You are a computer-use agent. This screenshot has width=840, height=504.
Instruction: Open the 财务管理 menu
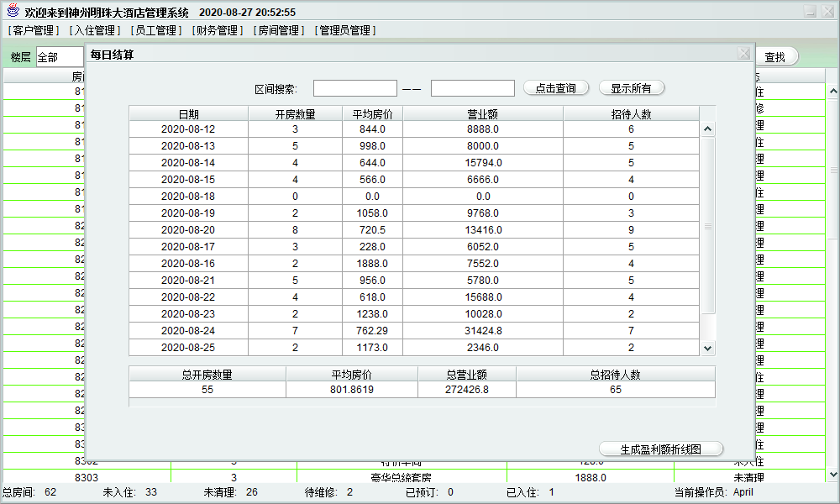(x=218, y=30)
